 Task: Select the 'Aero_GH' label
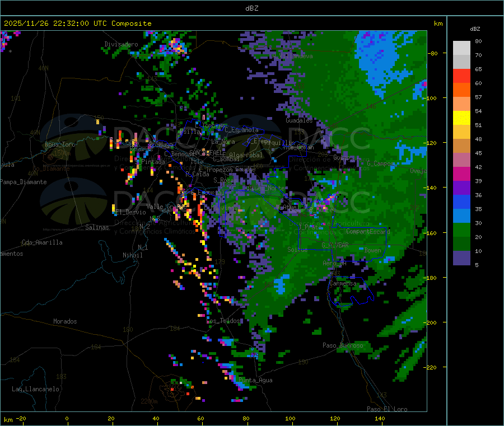coord(334,264)
